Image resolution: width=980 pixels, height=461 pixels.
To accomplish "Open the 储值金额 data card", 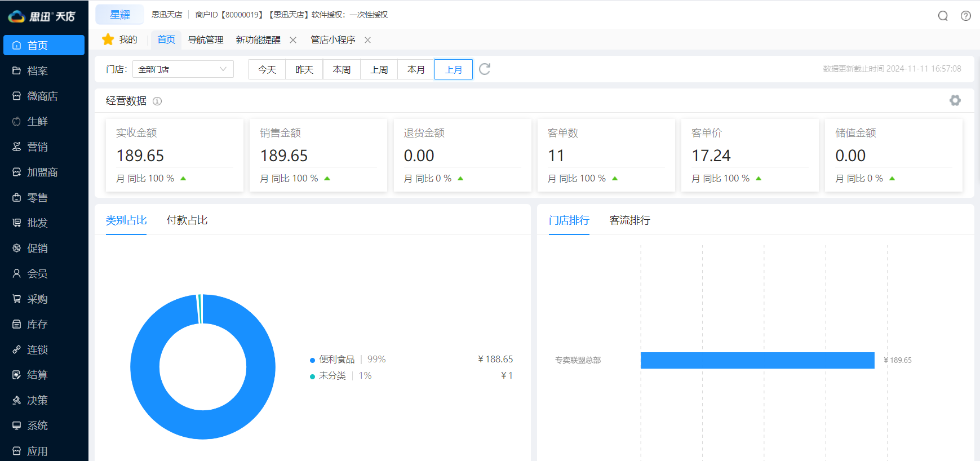I will pyautogui.click(x=894, y=155).
